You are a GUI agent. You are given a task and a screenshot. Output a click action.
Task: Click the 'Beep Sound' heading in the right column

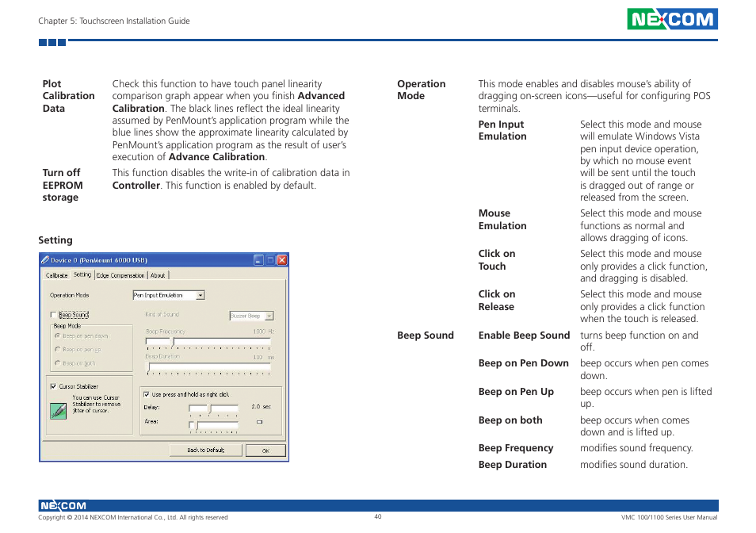(x=426, y=336)
